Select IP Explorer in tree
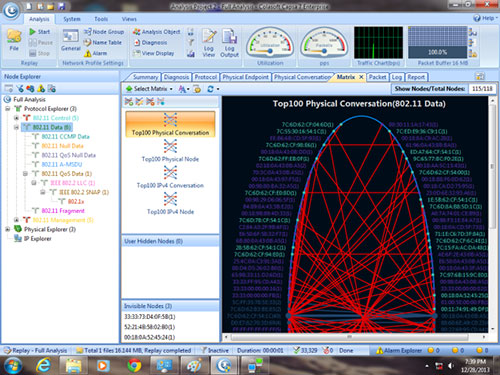Viewport: 500px width, 375px height. click(x=37, y=239)
